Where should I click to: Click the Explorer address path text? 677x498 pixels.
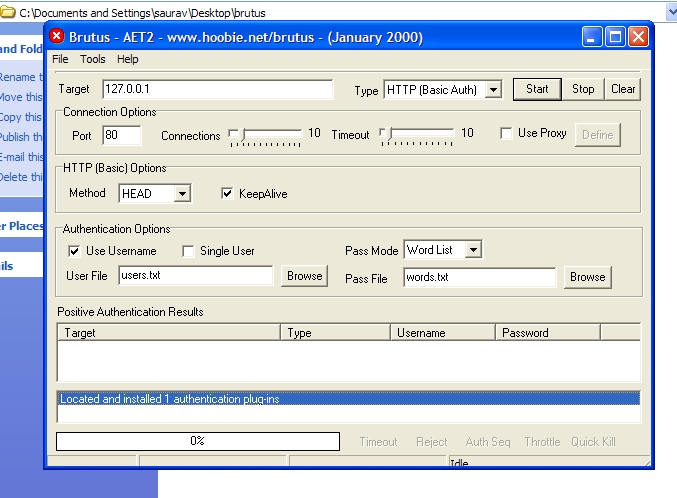click(x=142, y=13)
